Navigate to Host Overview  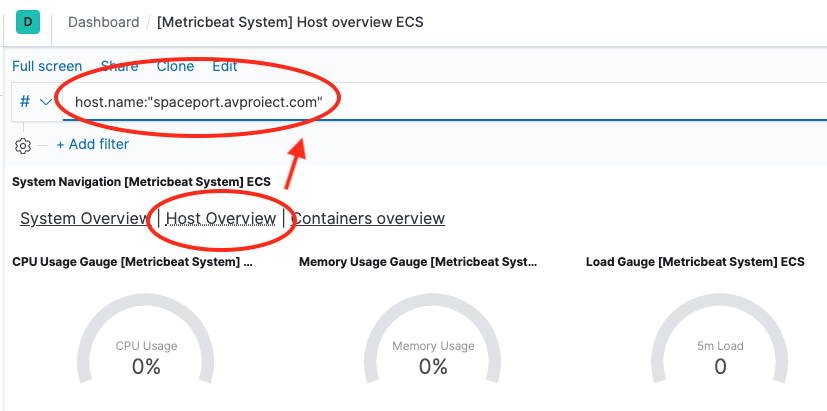221,218
